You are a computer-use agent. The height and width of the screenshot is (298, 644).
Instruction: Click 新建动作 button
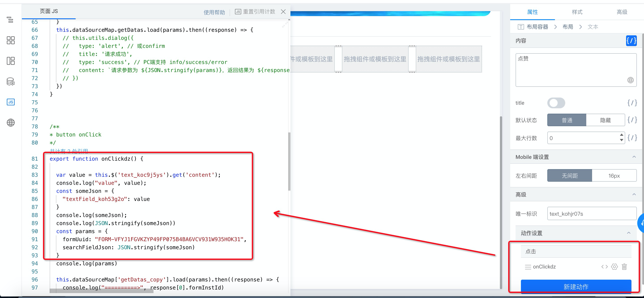[576, 287]
